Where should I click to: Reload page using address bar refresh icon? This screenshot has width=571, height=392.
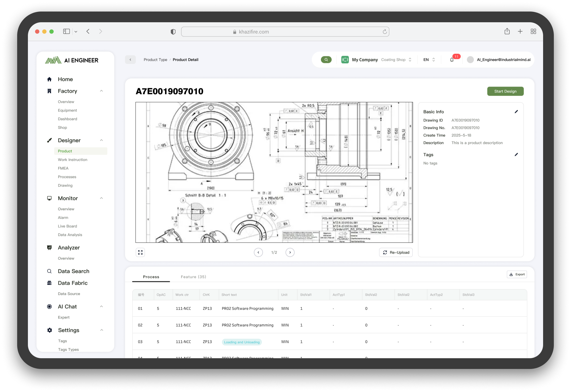coord(385,32)
